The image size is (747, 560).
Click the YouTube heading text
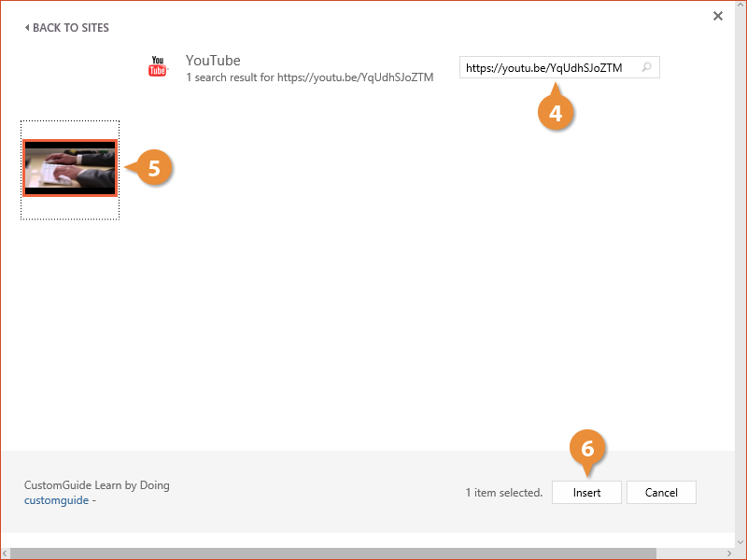click(x=213, y=61)
